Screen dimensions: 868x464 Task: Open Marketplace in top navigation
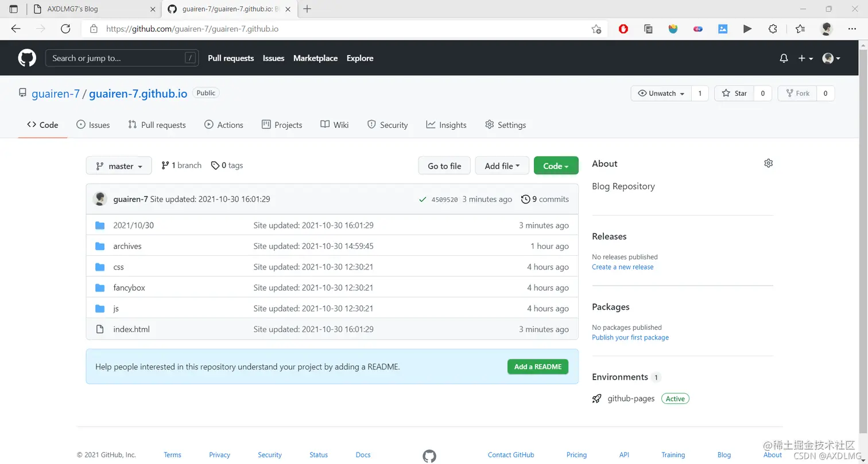pos(315,58)
